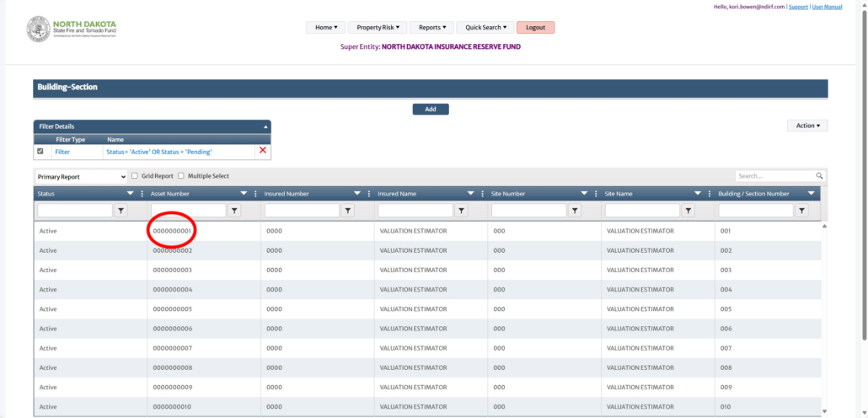Uncheck the Status filter row checkbox
The width and height of the screenshot is (868, 418).
tap(40, 152)
